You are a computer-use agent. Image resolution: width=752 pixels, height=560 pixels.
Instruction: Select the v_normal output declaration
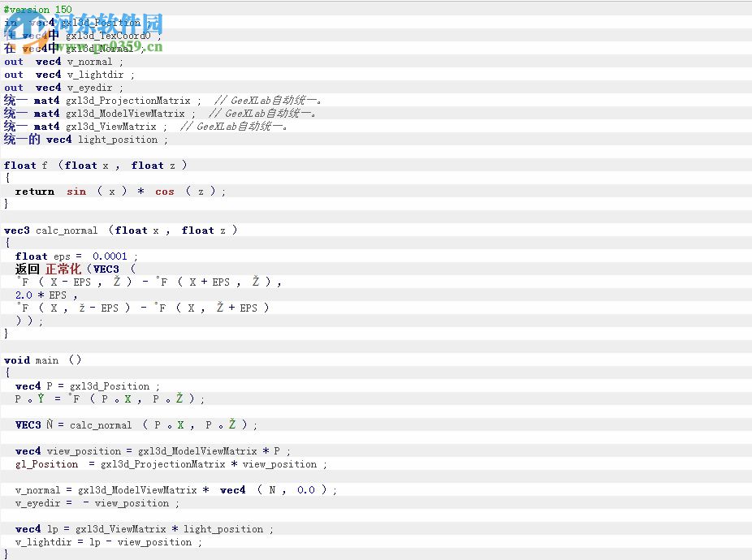[x=89, y=61]
